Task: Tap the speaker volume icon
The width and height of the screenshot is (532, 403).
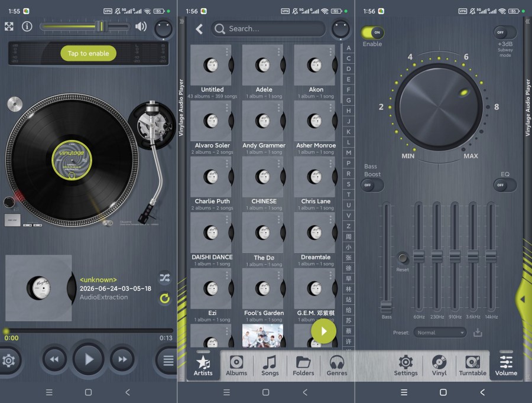Action: coord(141,27)
